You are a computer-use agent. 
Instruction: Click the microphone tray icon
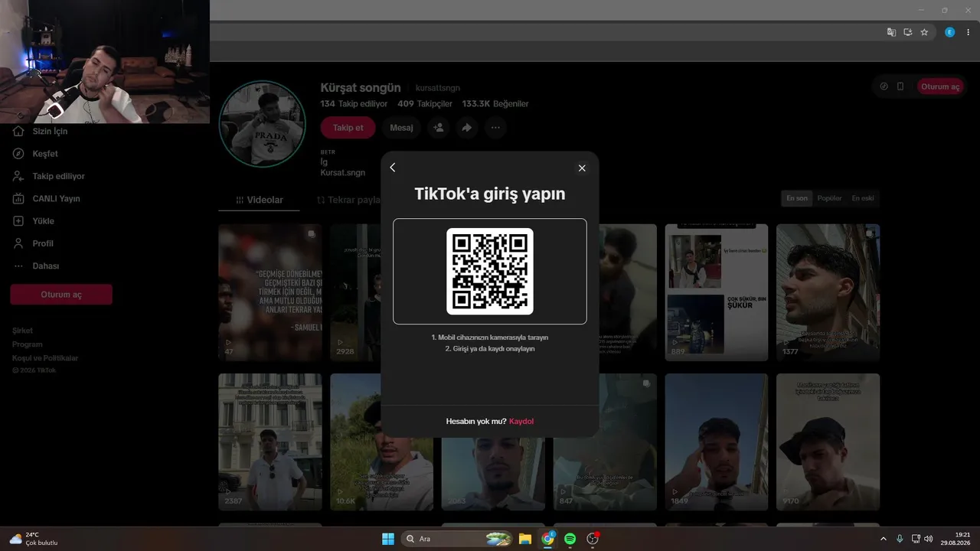click(900, 539)
